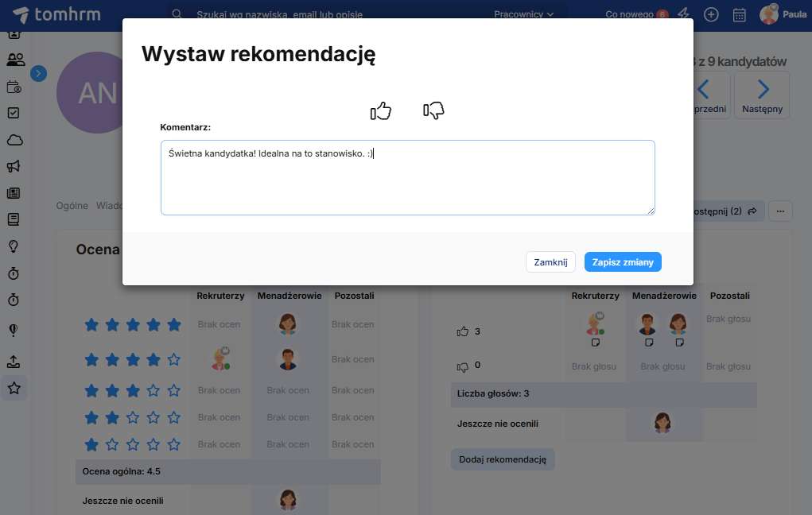Expand the Pracownicy search dropdown
The image size is (812, 515).
tap(523, 14)
